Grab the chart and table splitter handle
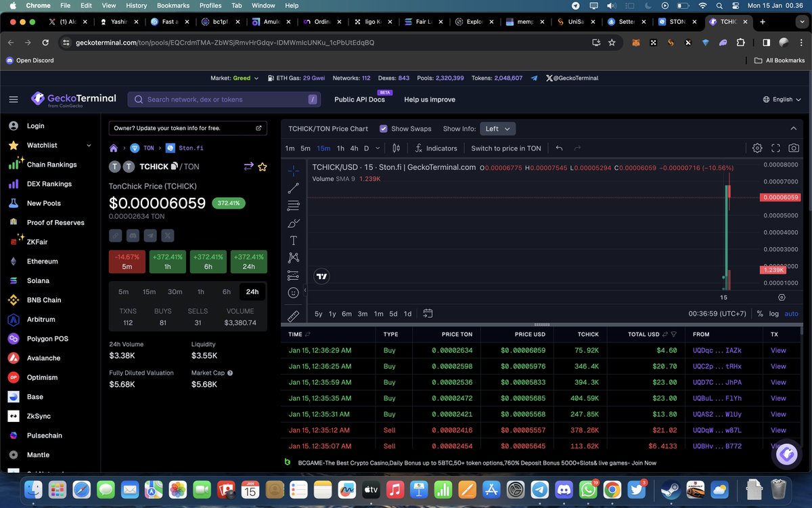The height and width of the screenshot is (508, 812). 541,324
